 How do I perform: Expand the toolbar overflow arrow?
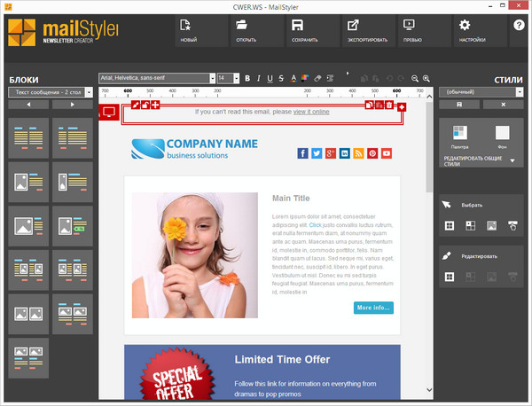[x=348, y=74]
